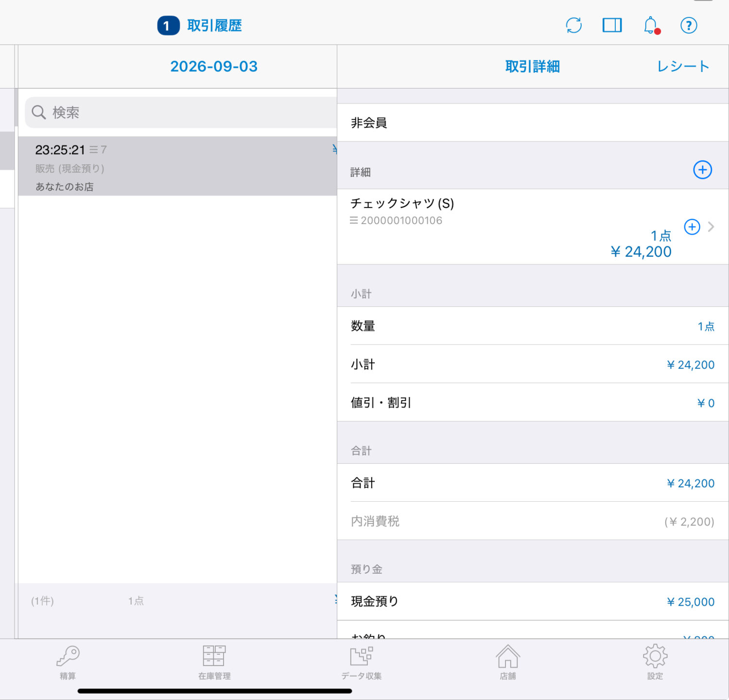Open the help question mark icon
The width and height of the screenshot is (729, 700).
point(689,25)
